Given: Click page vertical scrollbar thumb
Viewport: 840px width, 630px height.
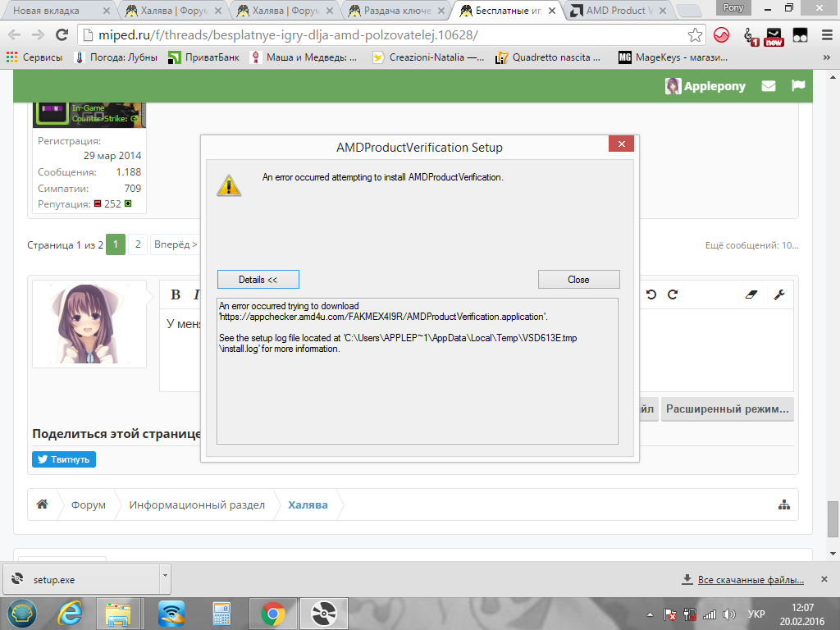Looking at the screenshot, I should point(833,518).
